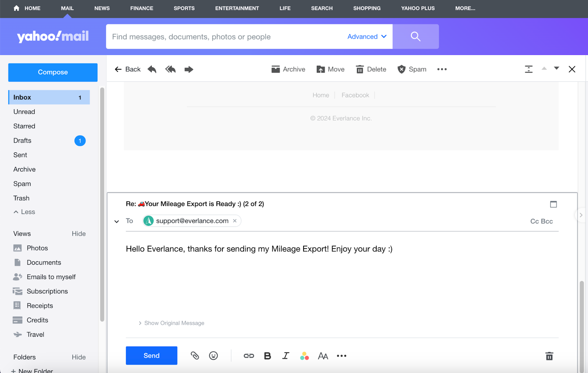Toggle bold formatting
The height and width of the screenshot is (373, 588).
(x=268, y=356)
